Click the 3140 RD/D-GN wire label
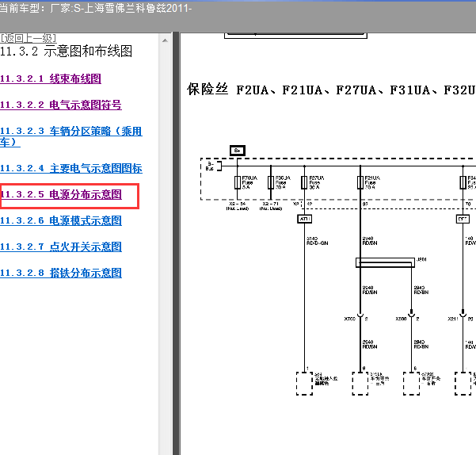Viewport: 476px width, 455px height. [x=318, y=241]
